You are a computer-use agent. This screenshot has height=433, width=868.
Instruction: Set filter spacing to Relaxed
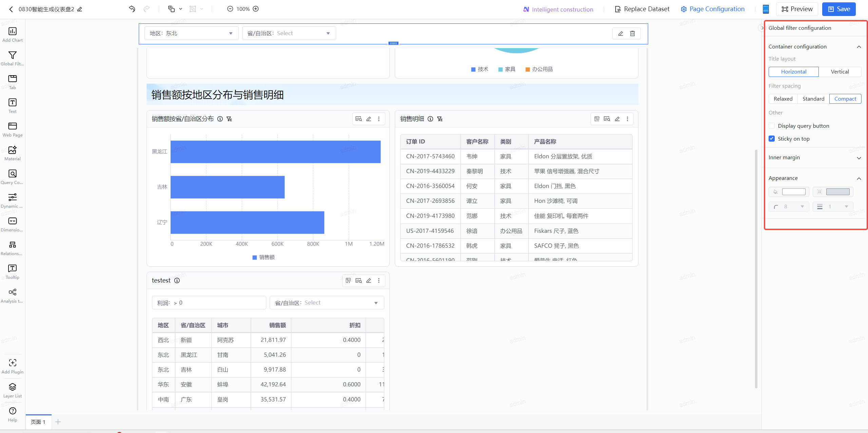[x=783, y=99]
